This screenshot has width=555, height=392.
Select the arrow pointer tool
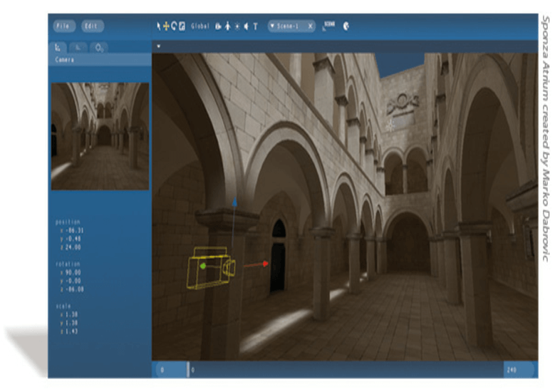click(x=159, y=26)
